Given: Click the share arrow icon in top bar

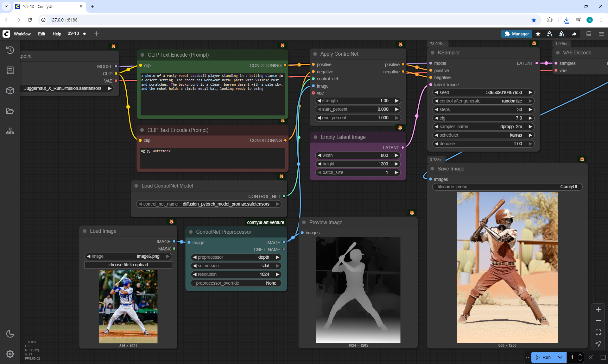Looking at the screenshot, I should [574, 34].
